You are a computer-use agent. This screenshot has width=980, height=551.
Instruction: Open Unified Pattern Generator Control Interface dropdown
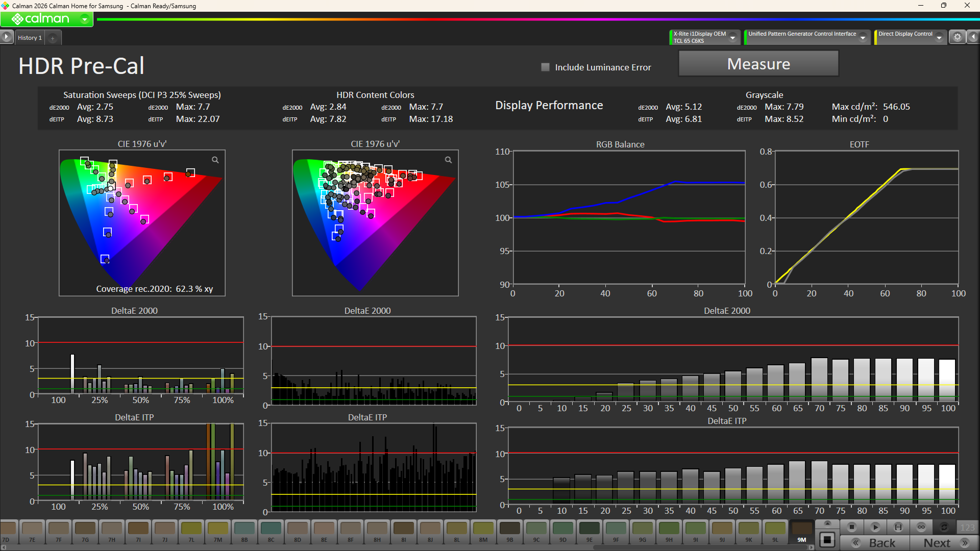click(863, 38)
